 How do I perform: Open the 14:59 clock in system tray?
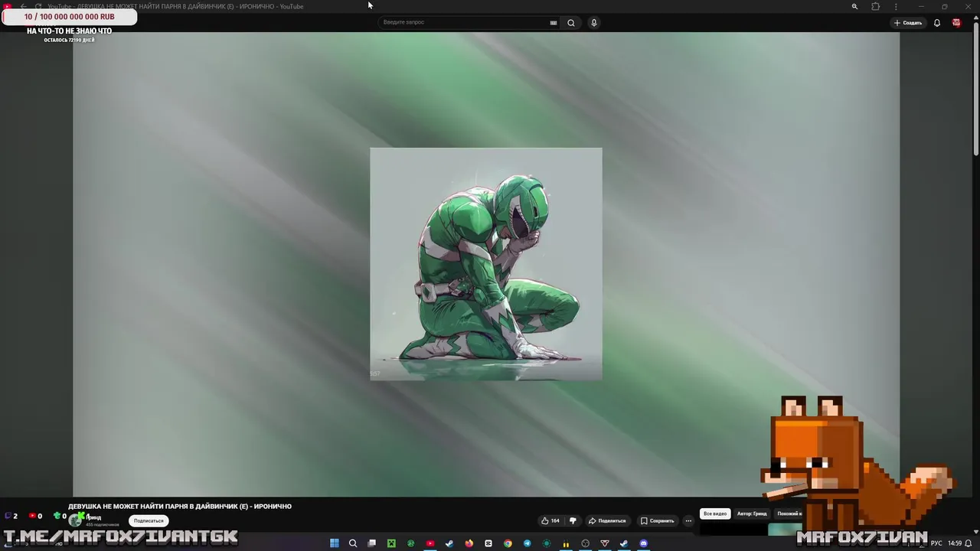(x=955, y=543)
